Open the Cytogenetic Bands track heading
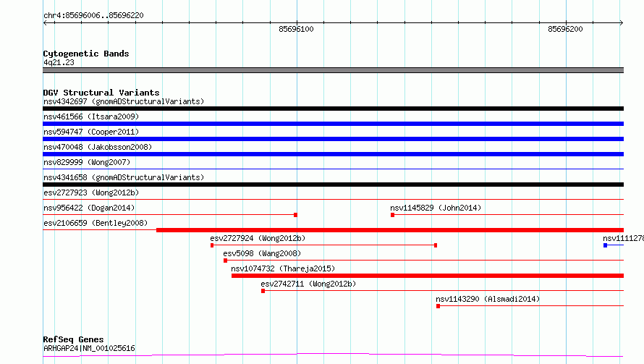 [86, 54]
